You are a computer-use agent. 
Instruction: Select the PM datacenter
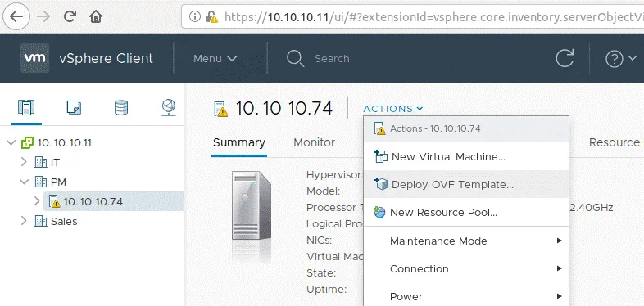point(58,182)
